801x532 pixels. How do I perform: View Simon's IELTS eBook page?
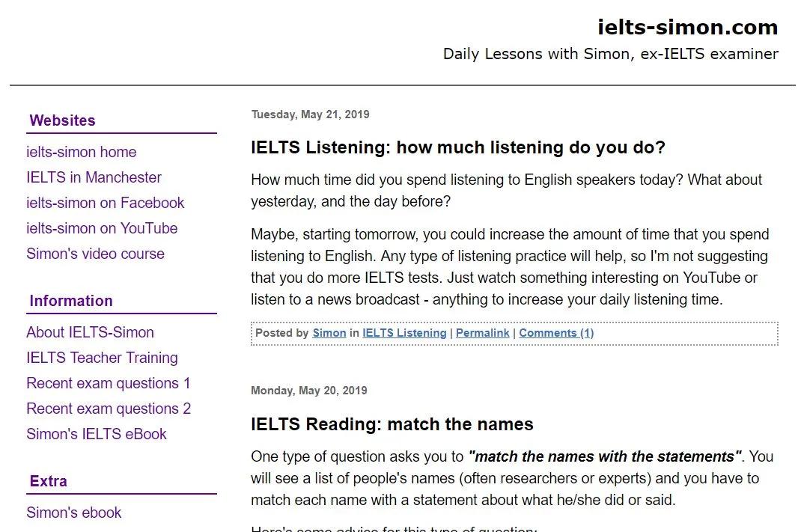[97, 434]
